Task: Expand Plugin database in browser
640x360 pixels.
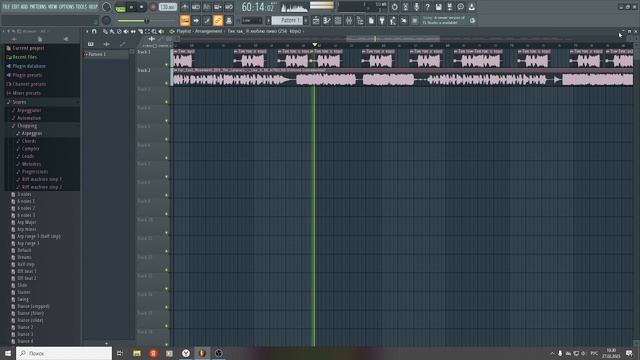Action: [x=29, y=66]
